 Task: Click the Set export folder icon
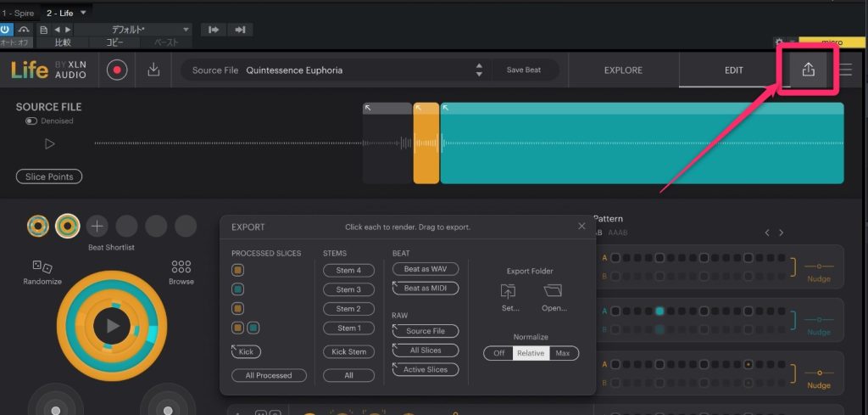pos(509,292)
